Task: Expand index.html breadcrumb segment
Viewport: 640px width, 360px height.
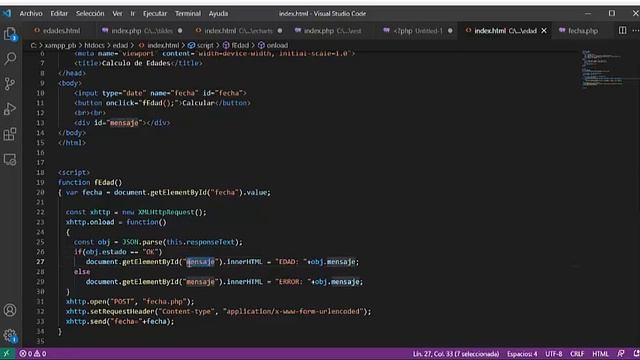Action: click(159, 45)
